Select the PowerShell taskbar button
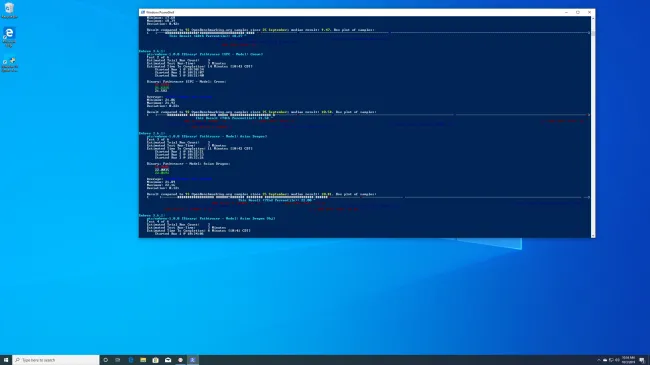650x365 pixels. tap(193, 360)
